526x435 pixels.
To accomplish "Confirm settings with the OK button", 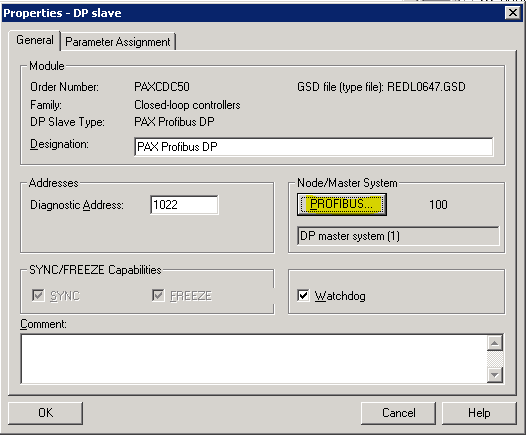I will (x=46, y=413).
